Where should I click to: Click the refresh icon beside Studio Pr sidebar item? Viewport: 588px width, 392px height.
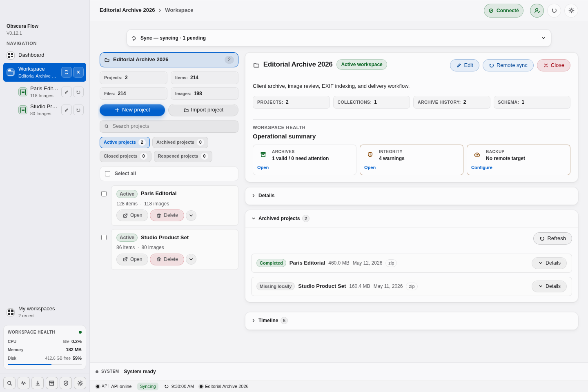pyautogui.click(x=78, y=110)
